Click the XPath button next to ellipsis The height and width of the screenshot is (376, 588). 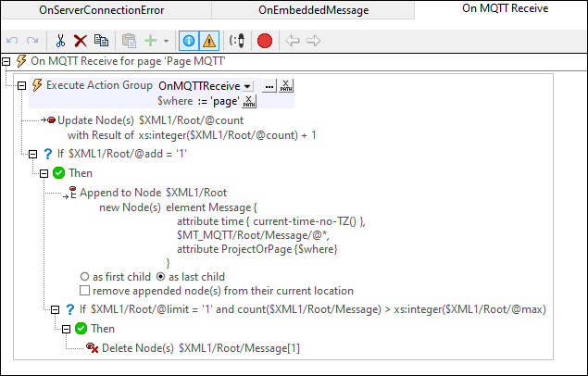click(x=286, y=85)
